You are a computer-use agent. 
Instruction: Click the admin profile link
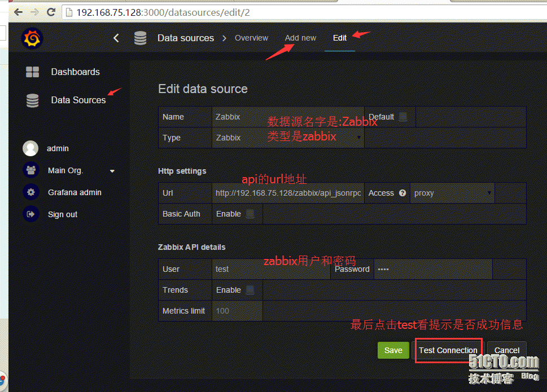coord(58,148)
